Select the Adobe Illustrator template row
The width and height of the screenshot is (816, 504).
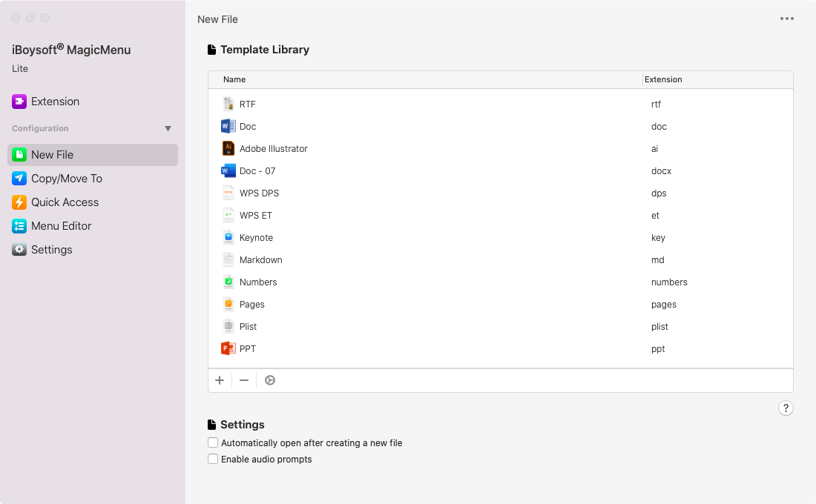click(x=501, y=149)
